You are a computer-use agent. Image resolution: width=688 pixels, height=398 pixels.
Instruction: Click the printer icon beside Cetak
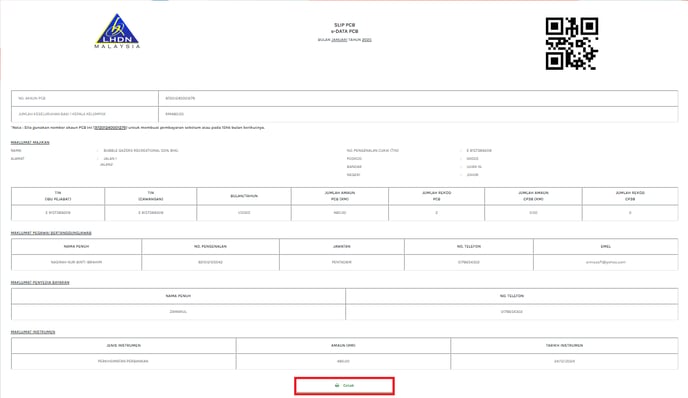337,385
